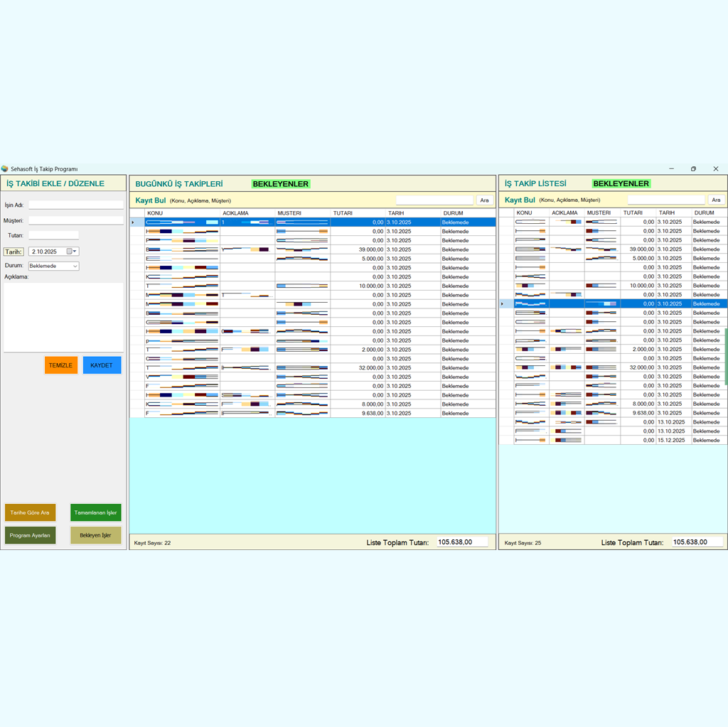
Task: Focus the Tutarı amount field
Action: pos(53,235)
